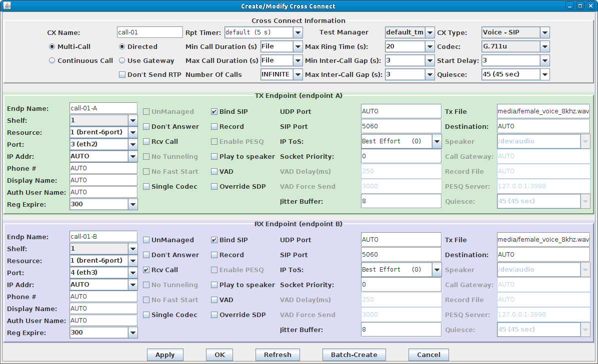Enable Don't Answer on TX Endpoint
The height and width of the screenshot is (364, 598).
coord(146,126)
